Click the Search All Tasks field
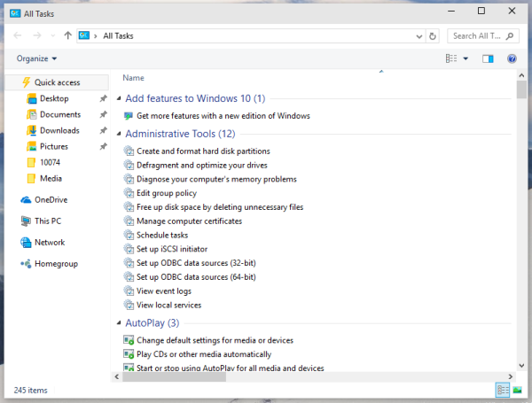This screenshot has width=532, height=403. tap(483, 36)
